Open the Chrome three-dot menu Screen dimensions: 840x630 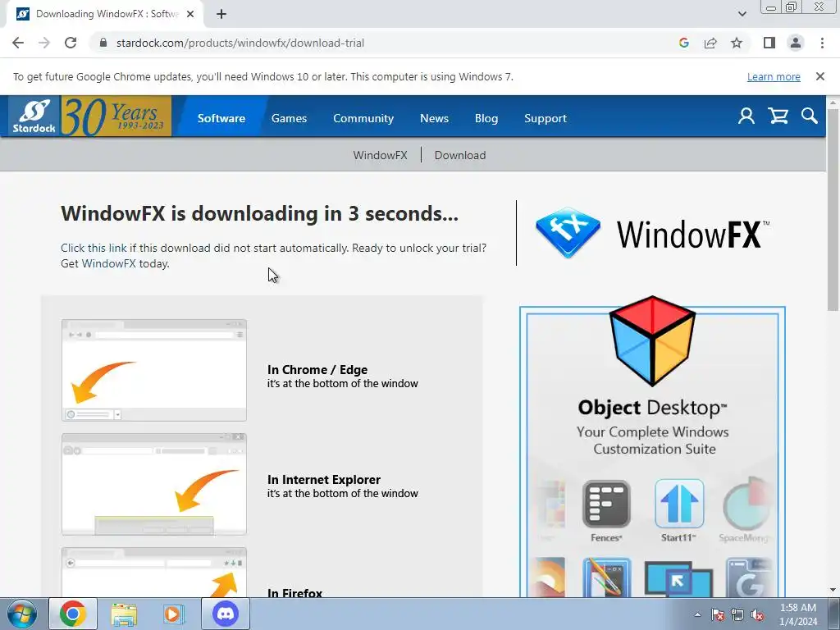click(822, 43)
